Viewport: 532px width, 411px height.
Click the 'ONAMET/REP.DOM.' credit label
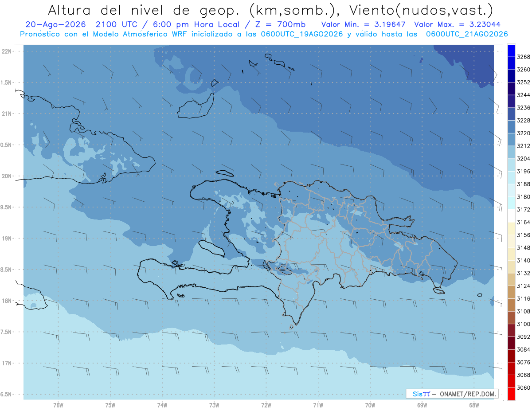[x=468, y=394]
